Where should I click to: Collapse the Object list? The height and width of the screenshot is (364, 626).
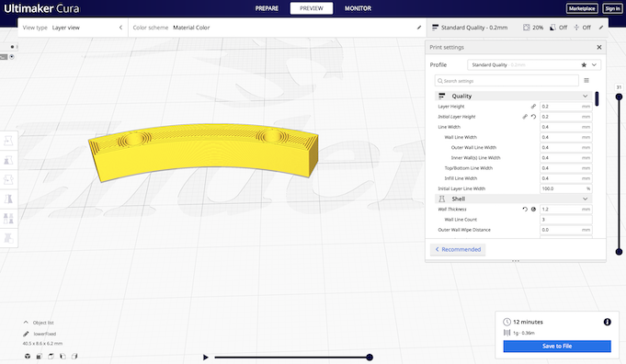pyautogui.click(x=26, y=322)
